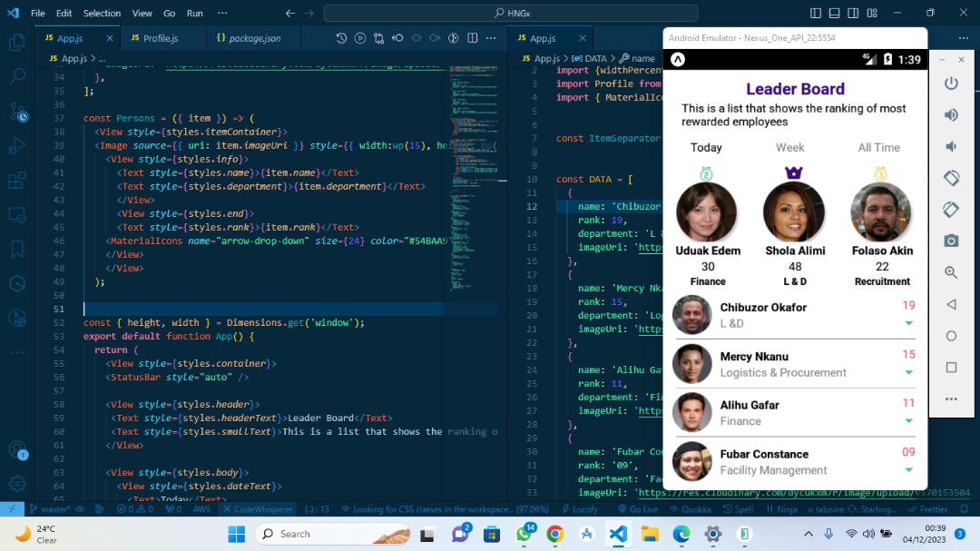Image resolution: width=980 pixels, height=551 pixels.
Task: Open the Extensions view
Action: (x=17, y=182)
